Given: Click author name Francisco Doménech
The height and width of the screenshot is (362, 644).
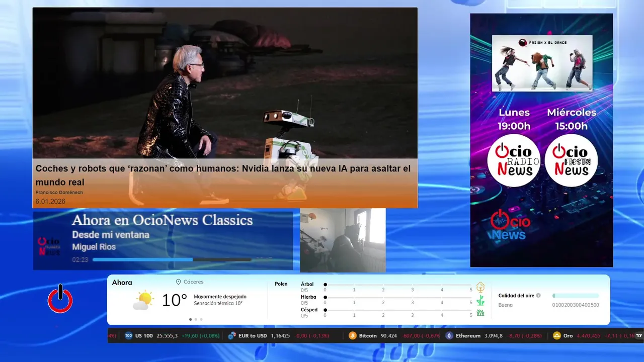Looking at the screenshot, I should [x=59, y=193].
